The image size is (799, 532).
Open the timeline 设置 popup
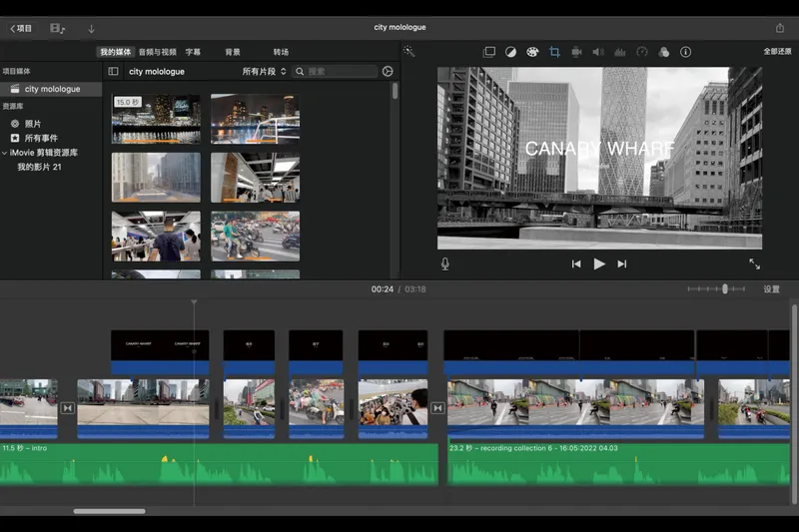coord(771,289)
